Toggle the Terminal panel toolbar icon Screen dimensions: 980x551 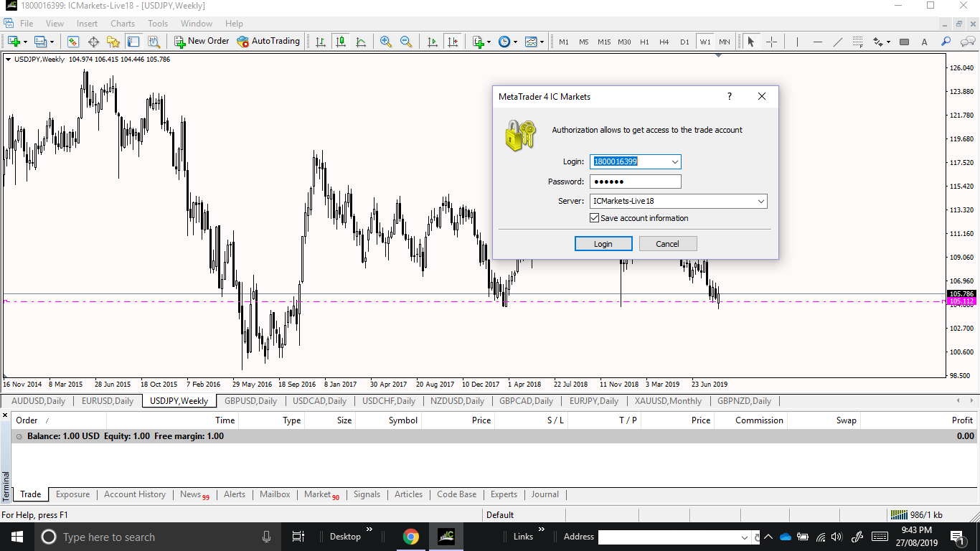(x=133, y=42)
